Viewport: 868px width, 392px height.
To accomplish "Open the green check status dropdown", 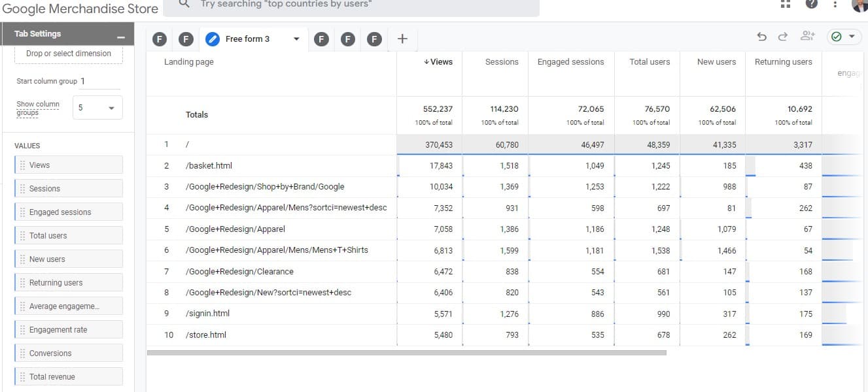I will 843,37.
